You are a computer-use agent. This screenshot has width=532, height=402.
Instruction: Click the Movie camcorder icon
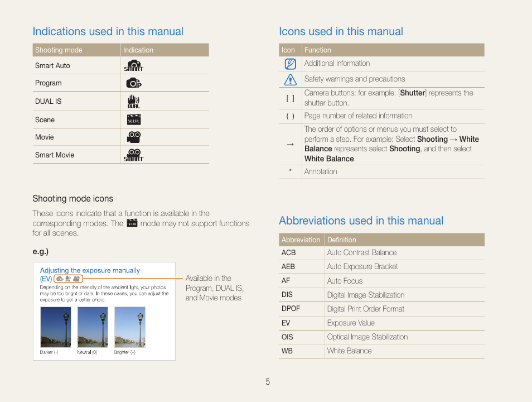click(x=134, y=137)
